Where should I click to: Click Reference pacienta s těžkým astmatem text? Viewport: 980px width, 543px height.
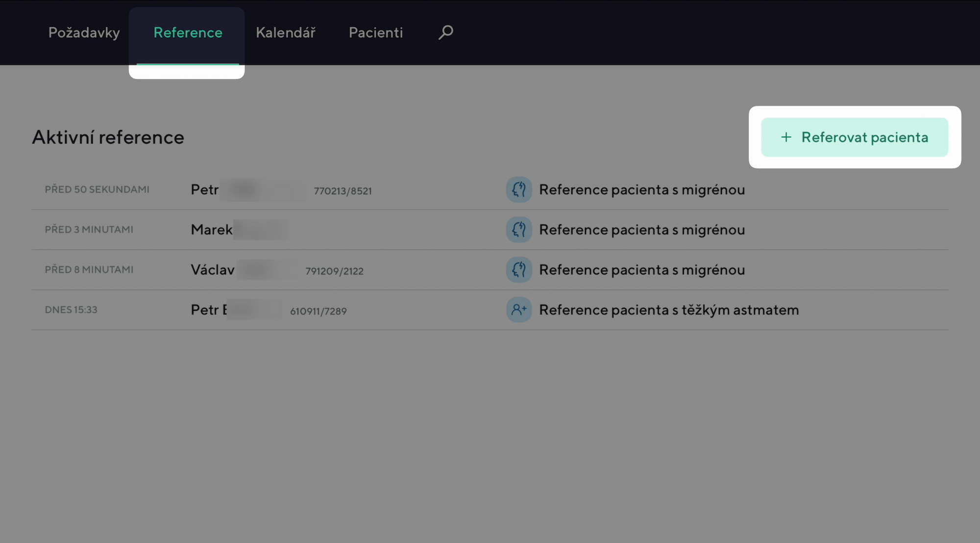(x=669, y=310)
